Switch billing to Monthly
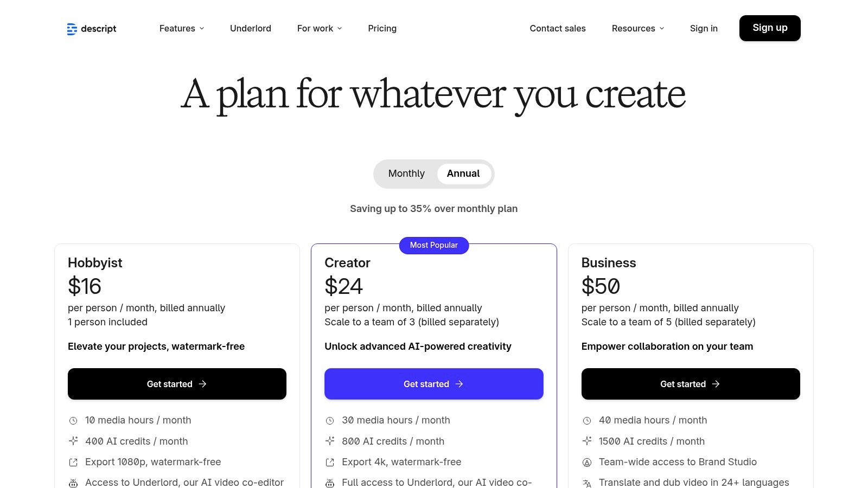Screen dimensions: 868x488 (x=406, y=174)
